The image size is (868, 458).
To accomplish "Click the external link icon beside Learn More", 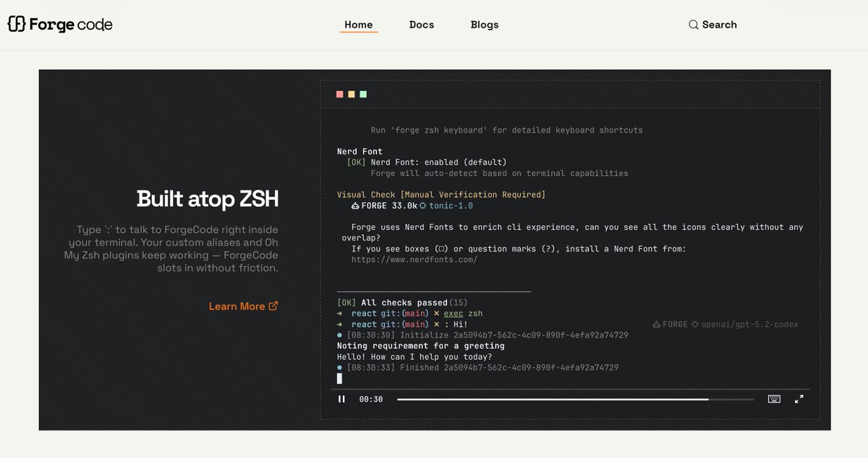I will click(273, 306).
